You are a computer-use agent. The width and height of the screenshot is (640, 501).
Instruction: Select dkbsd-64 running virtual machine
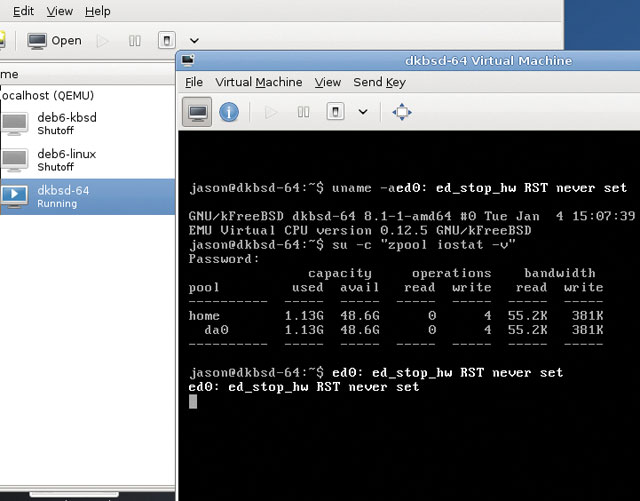click(x=87, y=196)
